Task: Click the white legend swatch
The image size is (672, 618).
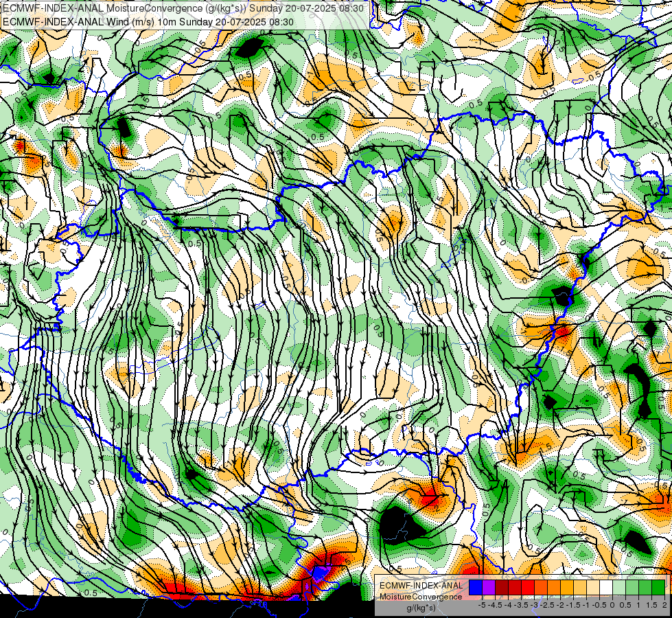Action: point(606,588)
